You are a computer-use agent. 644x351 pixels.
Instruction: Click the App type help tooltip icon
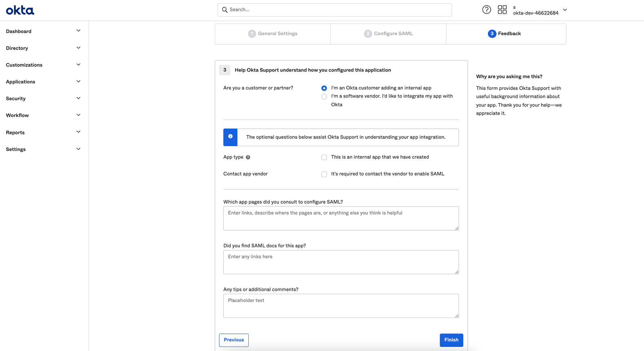click(x=248, y=157)
